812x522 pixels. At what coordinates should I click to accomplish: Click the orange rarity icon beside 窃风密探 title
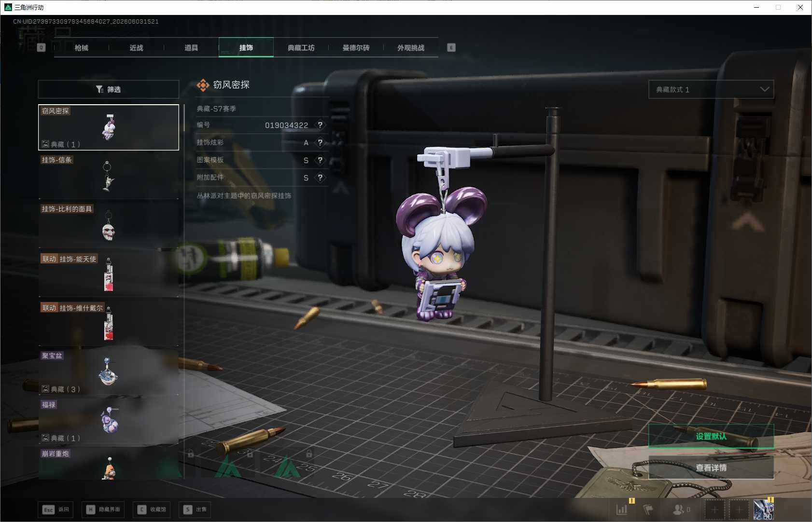pos(203,85)
